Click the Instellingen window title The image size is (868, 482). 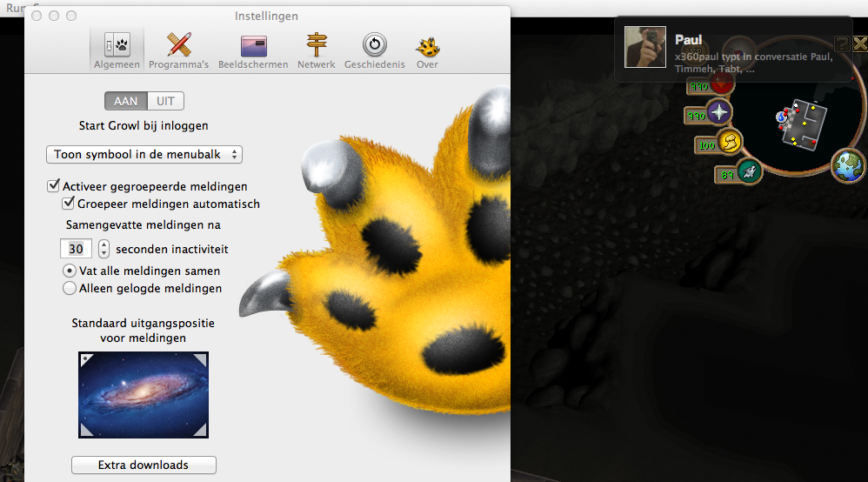pyautogui.click(x=266, y=16)
